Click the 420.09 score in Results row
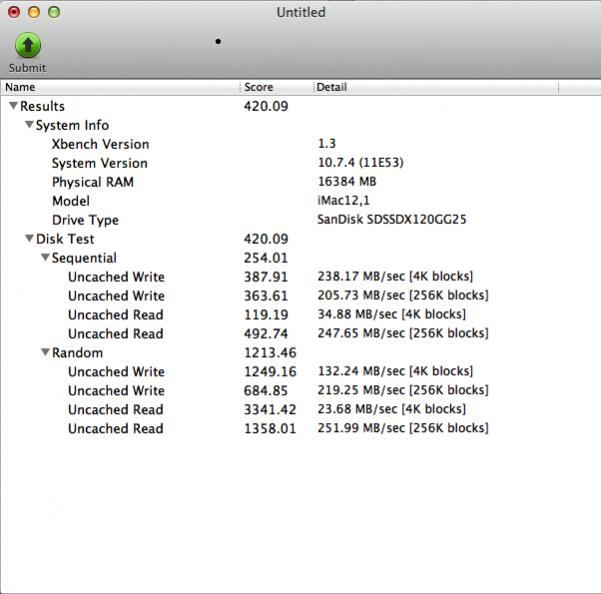Screen dimensions: 601x594 [x=266, y=106]
